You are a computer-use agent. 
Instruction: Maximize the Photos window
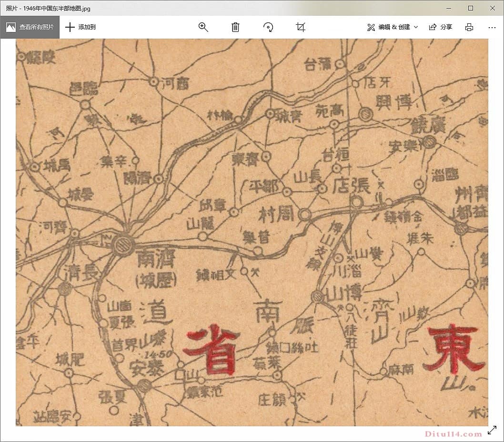471,8
